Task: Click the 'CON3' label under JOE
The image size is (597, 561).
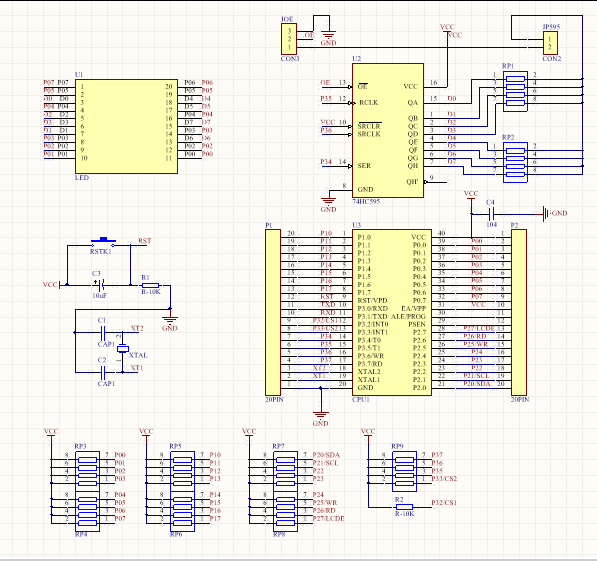Action: (x=290, y=59)
